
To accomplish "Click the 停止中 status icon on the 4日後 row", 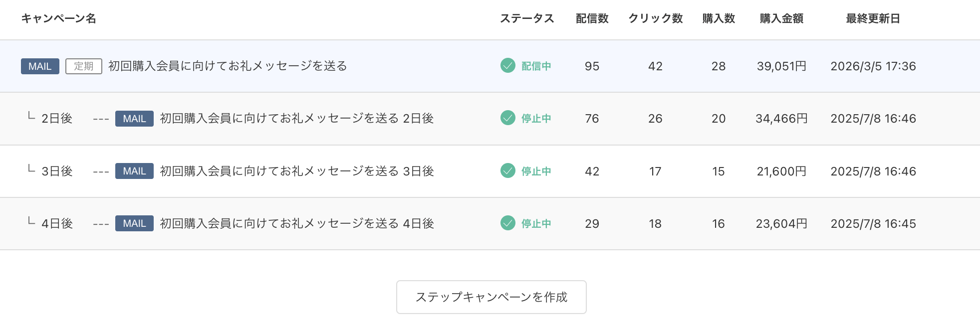I will [507, 224].
